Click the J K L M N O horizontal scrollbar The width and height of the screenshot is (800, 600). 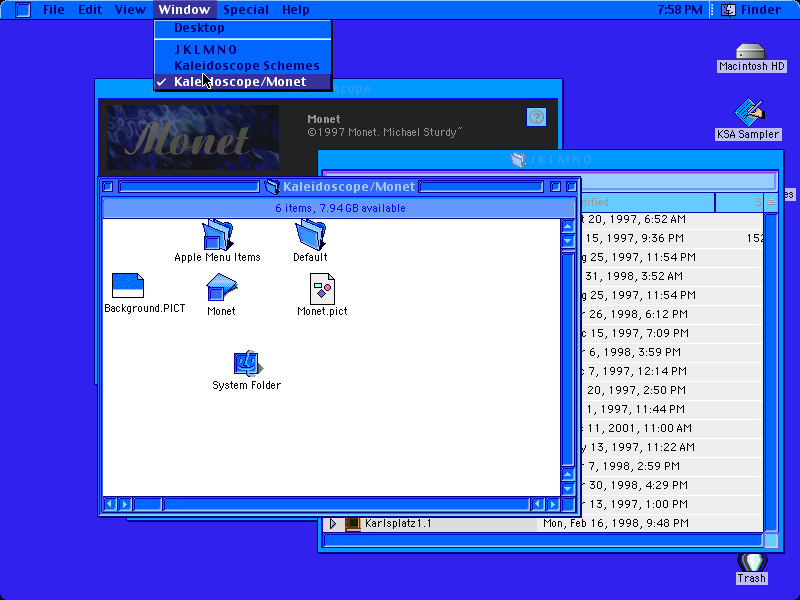(x=543, y=541)
